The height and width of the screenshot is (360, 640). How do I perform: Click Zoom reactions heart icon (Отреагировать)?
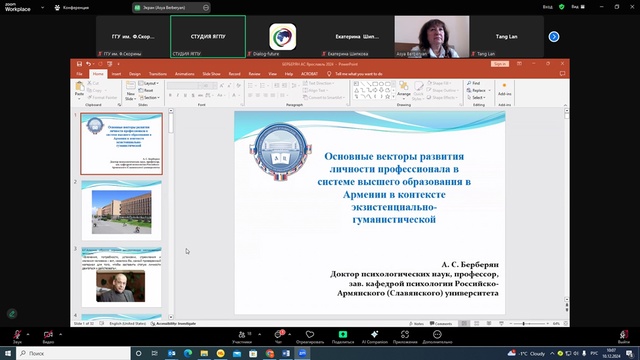click(x=310, y=334)
